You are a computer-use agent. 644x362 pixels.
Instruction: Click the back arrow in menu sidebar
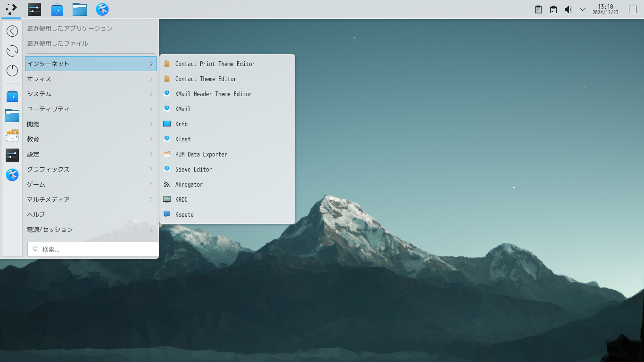[x=12, y=31]
